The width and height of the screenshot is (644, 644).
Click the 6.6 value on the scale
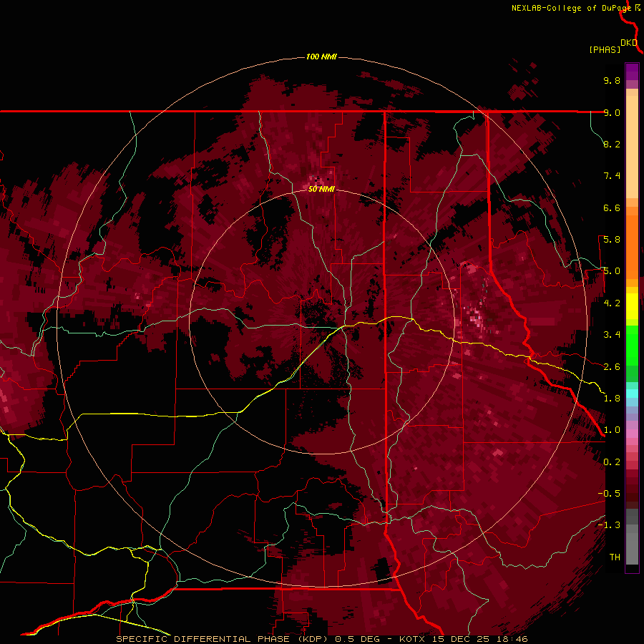[x=612, y=208]
